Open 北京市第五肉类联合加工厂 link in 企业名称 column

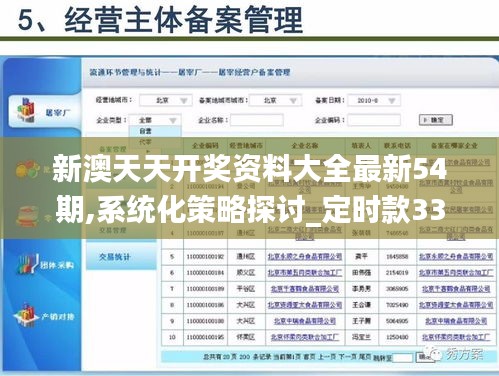tap(305, 273)
